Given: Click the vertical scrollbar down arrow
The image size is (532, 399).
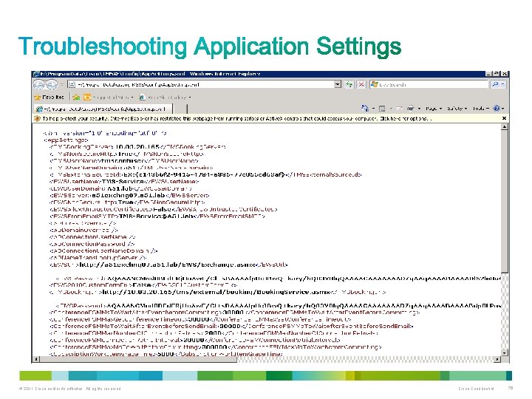Looking at the screenshot, I should pos(505,353).
